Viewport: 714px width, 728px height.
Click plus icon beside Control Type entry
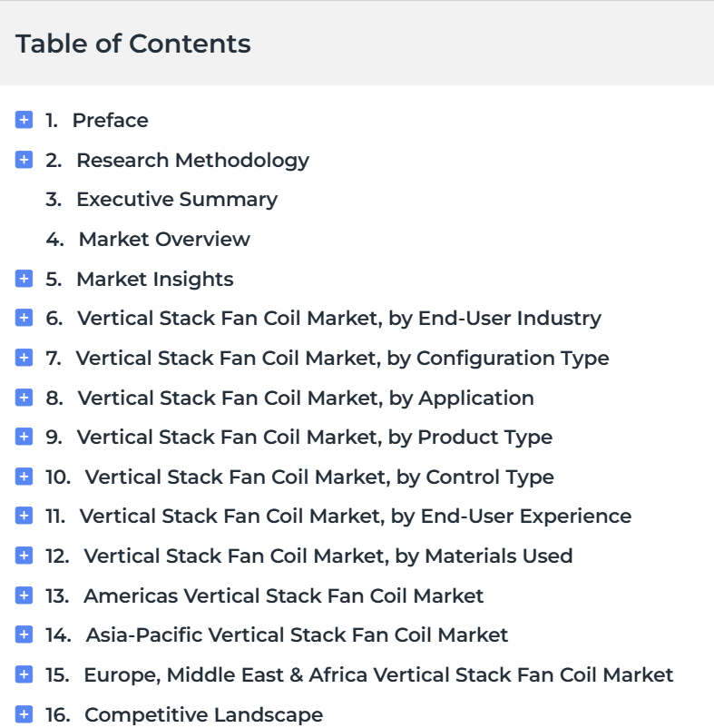tap(24, 477)
